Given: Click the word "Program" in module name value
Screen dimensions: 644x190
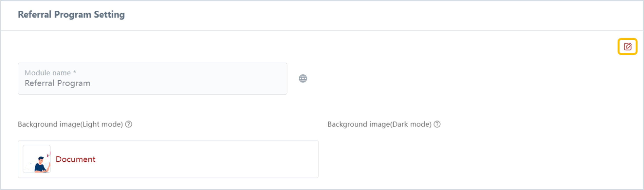Looking at the screenshot, I should [74, 83].
